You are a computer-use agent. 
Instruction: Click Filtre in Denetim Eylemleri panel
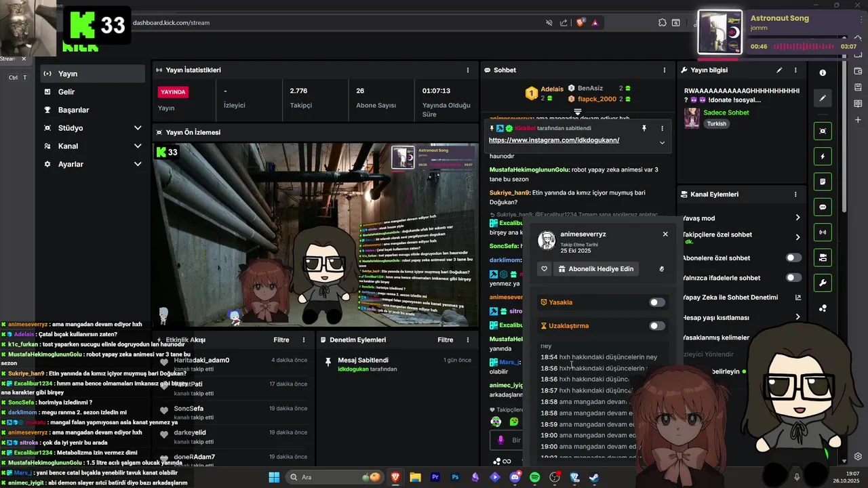(446, 340)
